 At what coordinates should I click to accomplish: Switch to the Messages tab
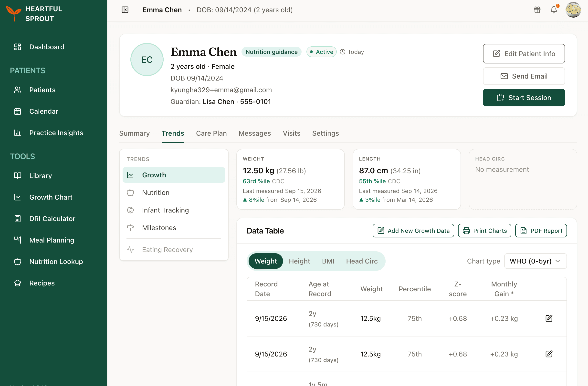point(255,133)
